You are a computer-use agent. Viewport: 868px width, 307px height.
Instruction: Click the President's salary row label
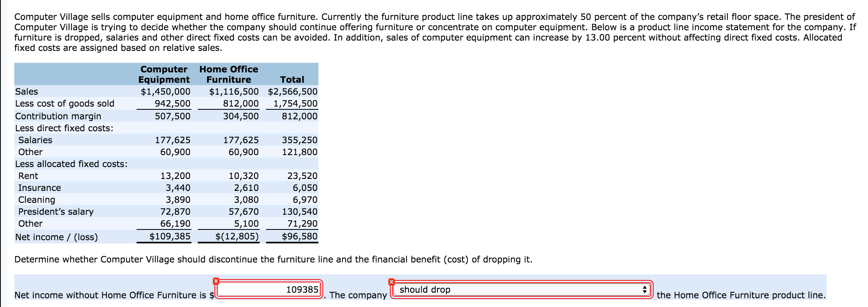tap(56, 212)
